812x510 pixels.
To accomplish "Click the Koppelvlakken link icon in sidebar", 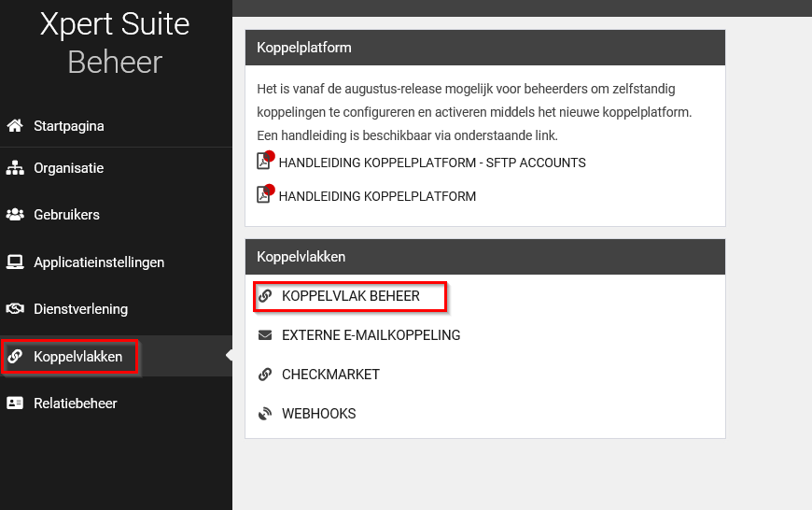I will (15, 357).
